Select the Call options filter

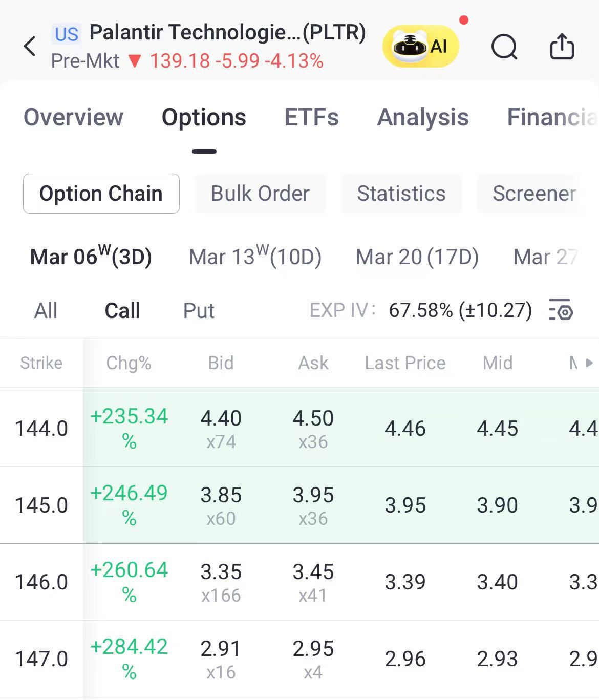(x=122, y=311)
